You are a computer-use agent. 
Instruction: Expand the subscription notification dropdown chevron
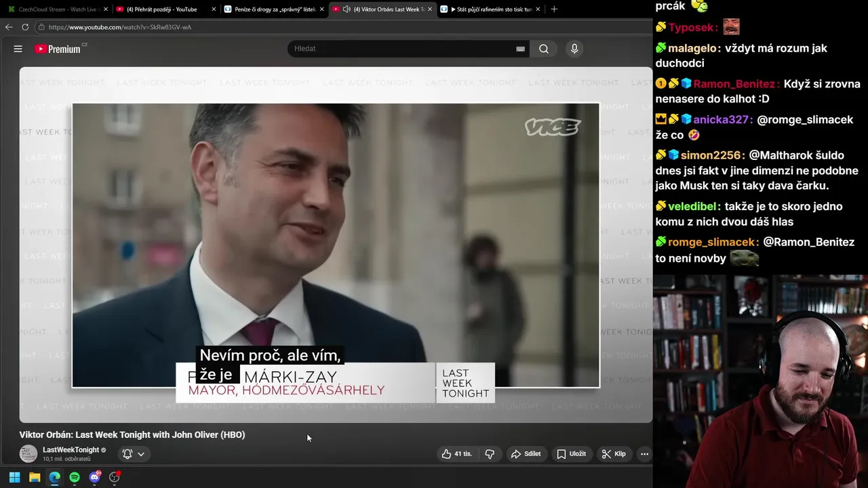pyautogui.click(x=141, y=454)
